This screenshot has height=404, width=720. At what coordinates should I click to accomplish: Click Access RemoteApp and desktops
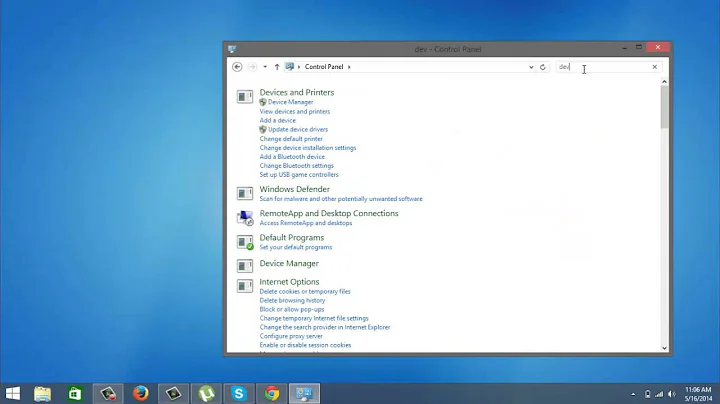coord(306,223)
